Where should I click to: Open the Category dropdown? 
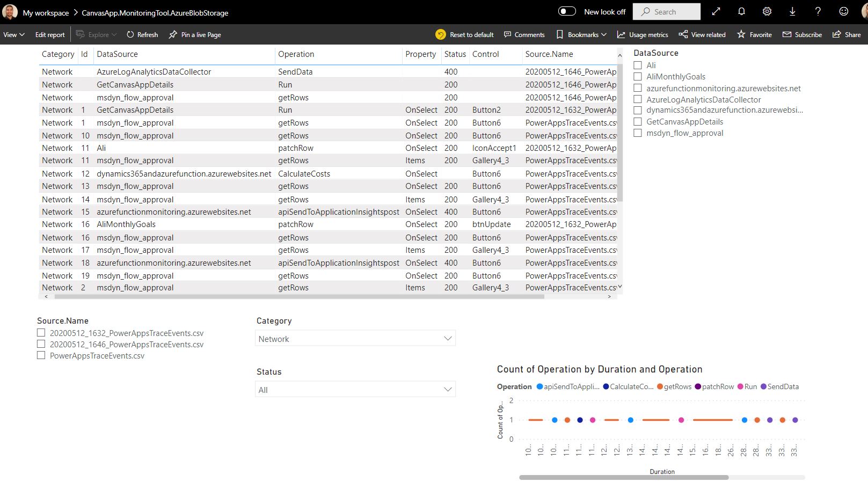pyautogui.click(x=355, y=339)
